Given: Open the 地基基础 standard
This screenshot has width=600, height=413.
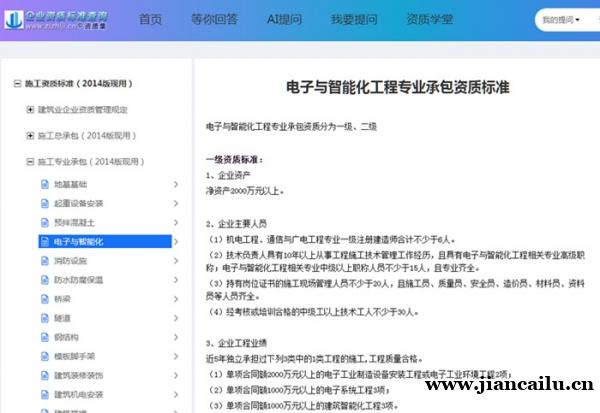Looking at the screenshot, I should coord(70,184).
